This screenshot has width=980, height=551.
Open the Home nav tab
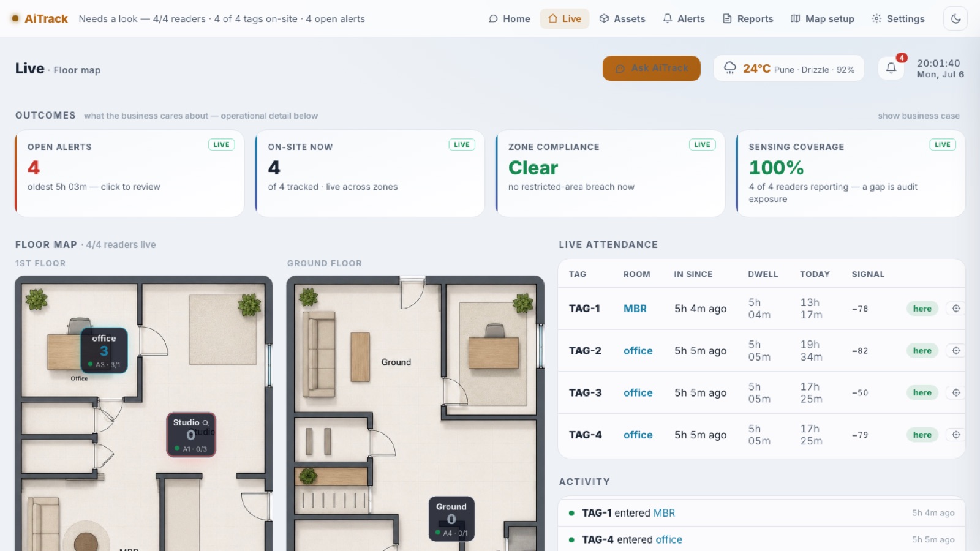click(x=510, y=19)
